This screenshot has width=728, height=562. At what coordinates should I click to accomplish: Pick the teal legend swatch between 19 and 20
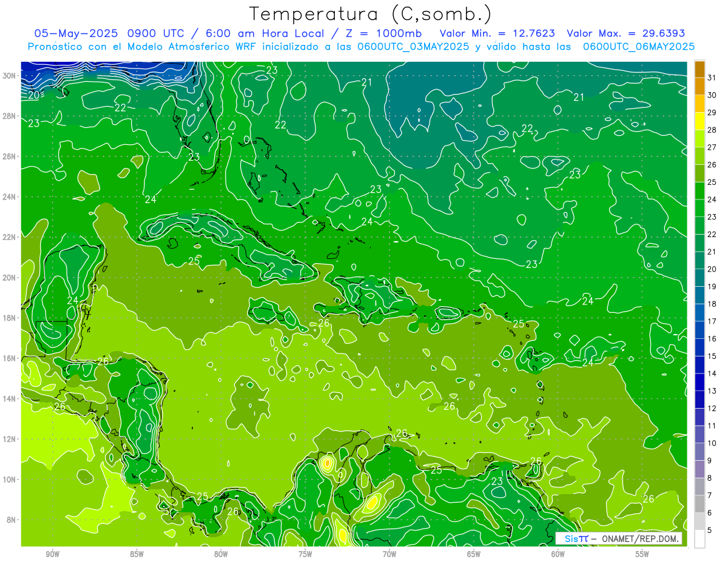[x=699, y=278]
